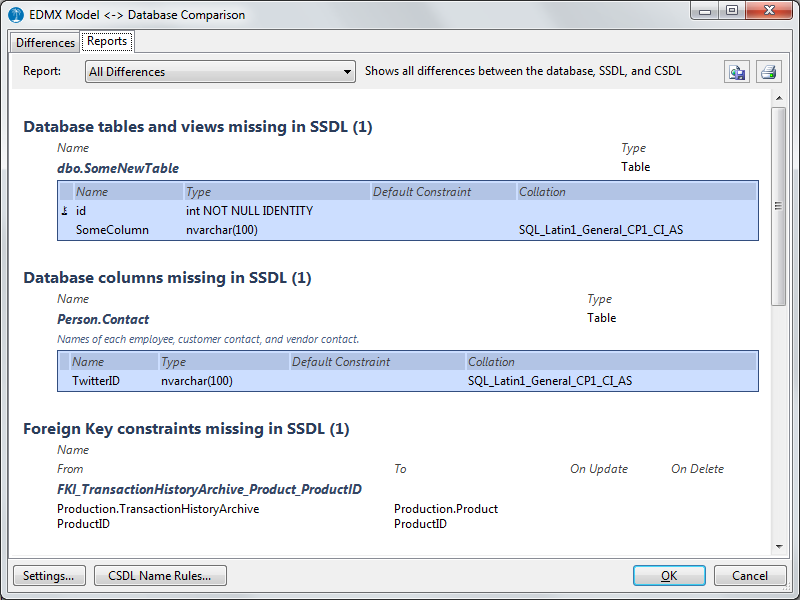
Task: Click the Person.Contact table name
Action: (x=103, y=319)
